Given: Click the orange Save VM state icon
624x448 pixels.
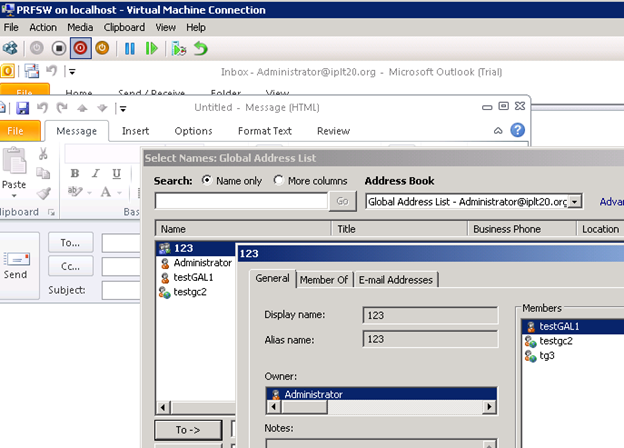Looking at the screenshot, I should [102, 48].
